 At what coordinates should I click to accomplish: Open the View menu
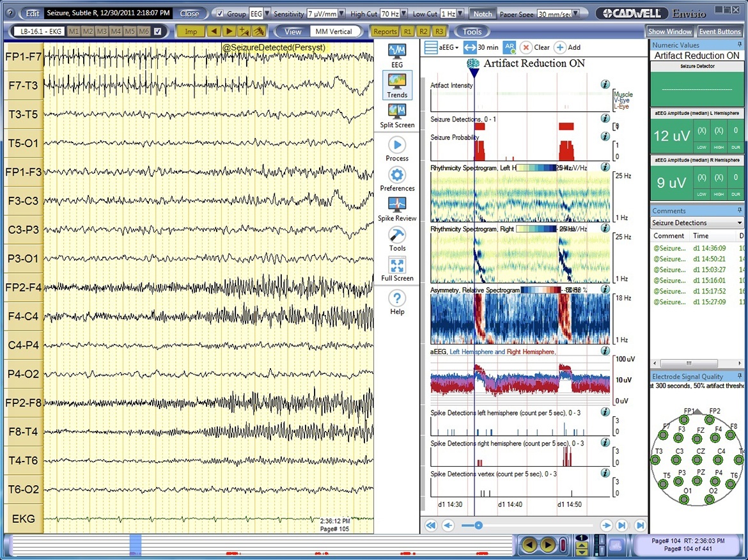pos(293,31)
